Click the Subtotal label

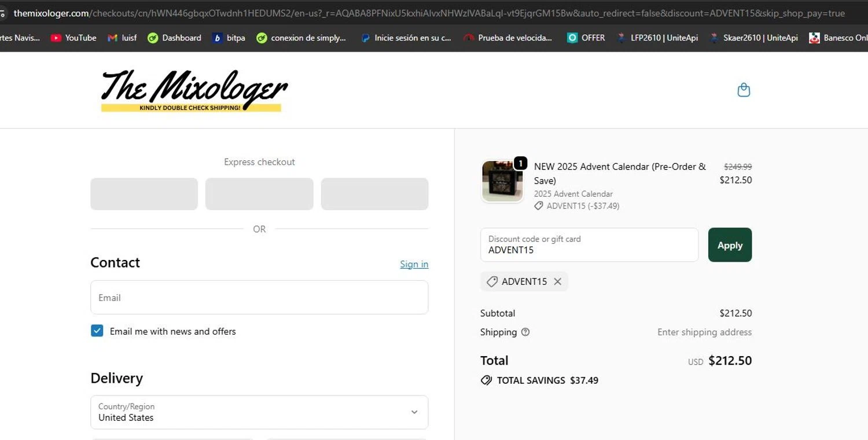pyautogui.click(x=498, y=313)
